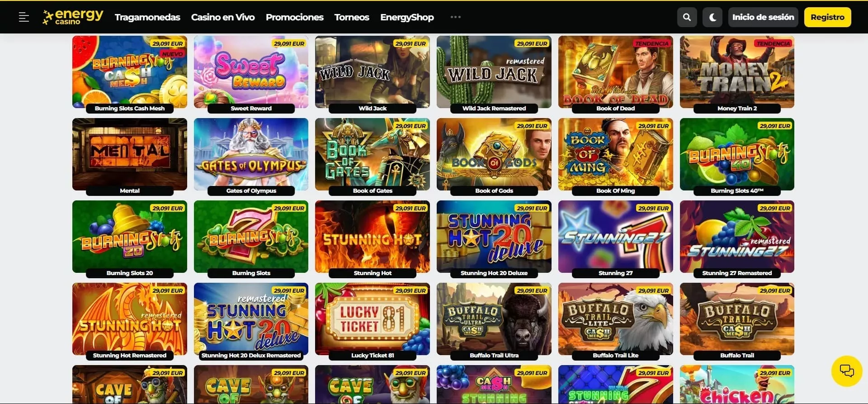Expand the three-dots more menu
Image resolution: width=868 pixels, height=404 pixels.
[x=456, y=17]
